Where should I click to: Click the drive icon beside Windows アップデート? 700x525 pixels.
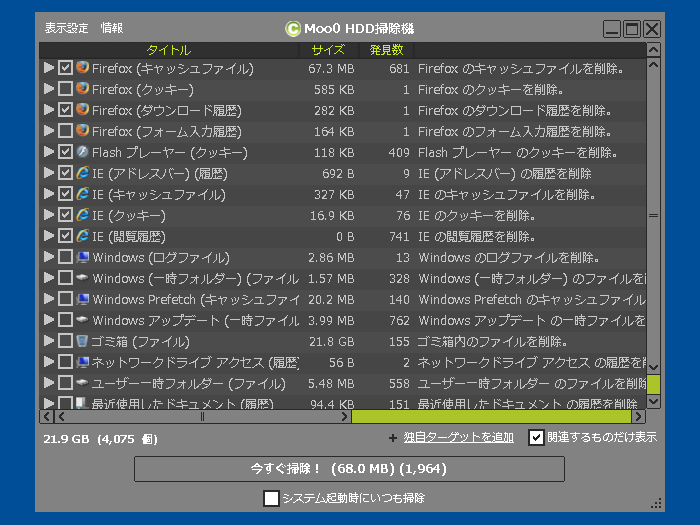pos(83,319)
